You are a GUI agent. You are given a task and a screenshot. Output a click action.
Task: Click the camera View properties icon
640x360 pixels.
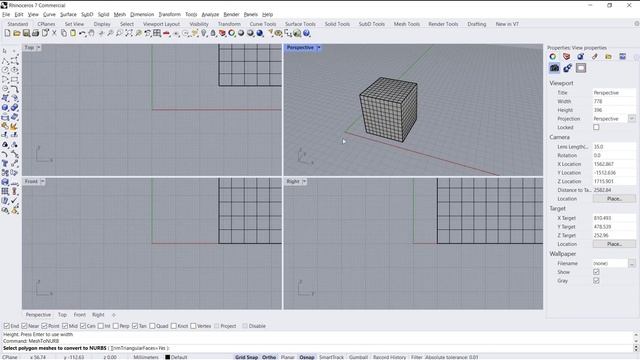click(x=554, y=68)
